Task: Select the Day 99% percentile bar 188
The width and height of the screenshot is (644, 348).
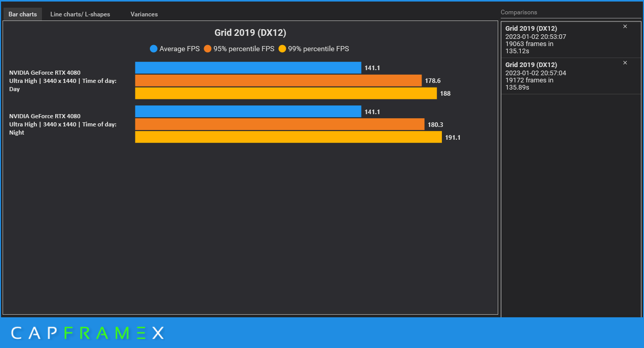Action: (286, 93)
